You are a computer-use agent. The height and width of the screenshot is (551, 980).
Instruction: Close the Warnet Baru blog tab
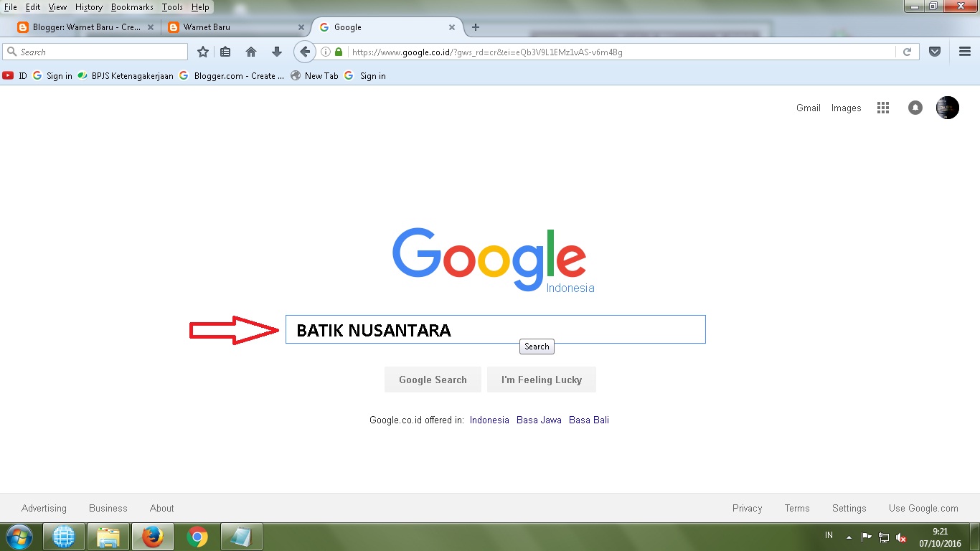pos(300,27)
